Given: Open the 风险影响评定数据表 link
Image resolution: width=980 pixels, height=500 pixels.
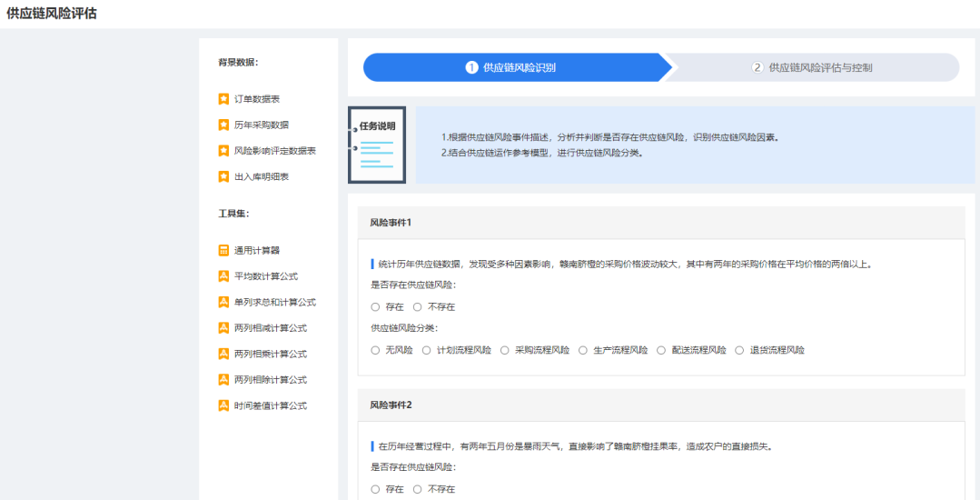Looking at the screenshot, I should [275, 151].
